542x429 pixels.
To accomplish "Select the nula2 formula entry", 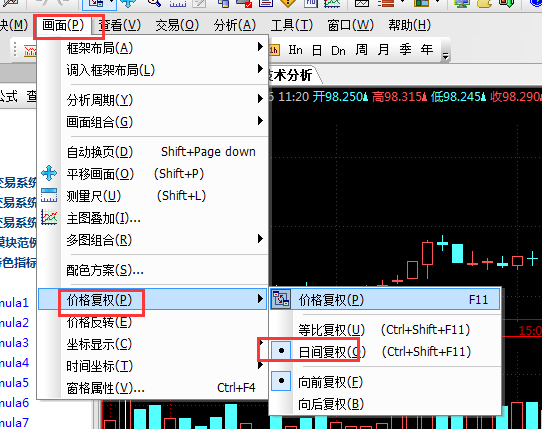I will pos(14,323).
